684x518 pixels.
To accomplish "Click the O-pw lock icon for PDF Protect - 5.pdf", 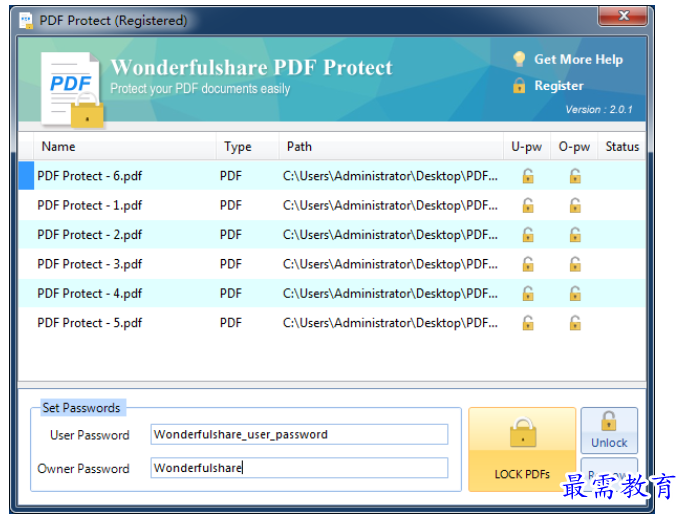I will pos(575,323).
